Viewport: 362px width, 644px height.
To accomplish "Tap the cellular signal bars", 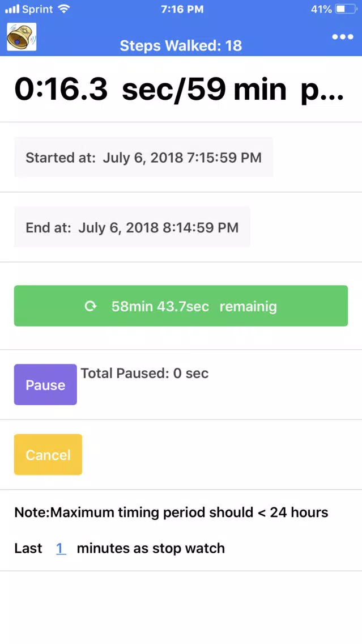I will click(12, 9).
